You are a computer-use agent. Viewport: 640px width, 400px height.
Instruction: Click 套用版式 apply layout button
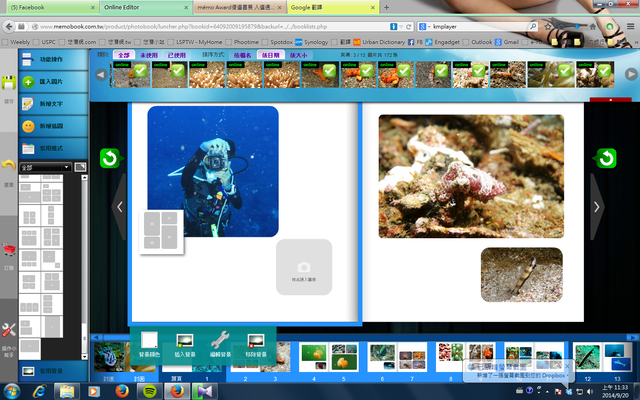point(53,148)
